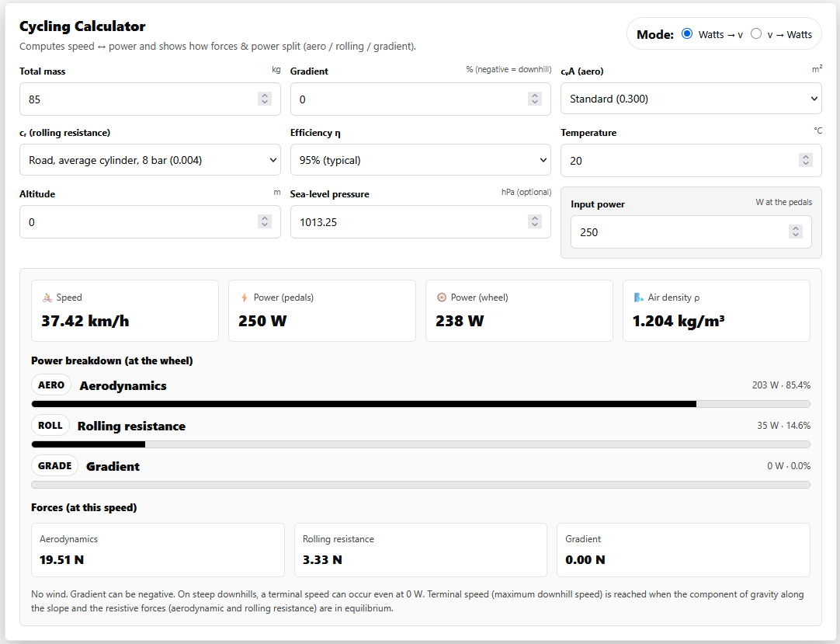Screen dimensions: 840x644
Task: Click the GRADE badge in power breakdown
Action: point(54,466)
